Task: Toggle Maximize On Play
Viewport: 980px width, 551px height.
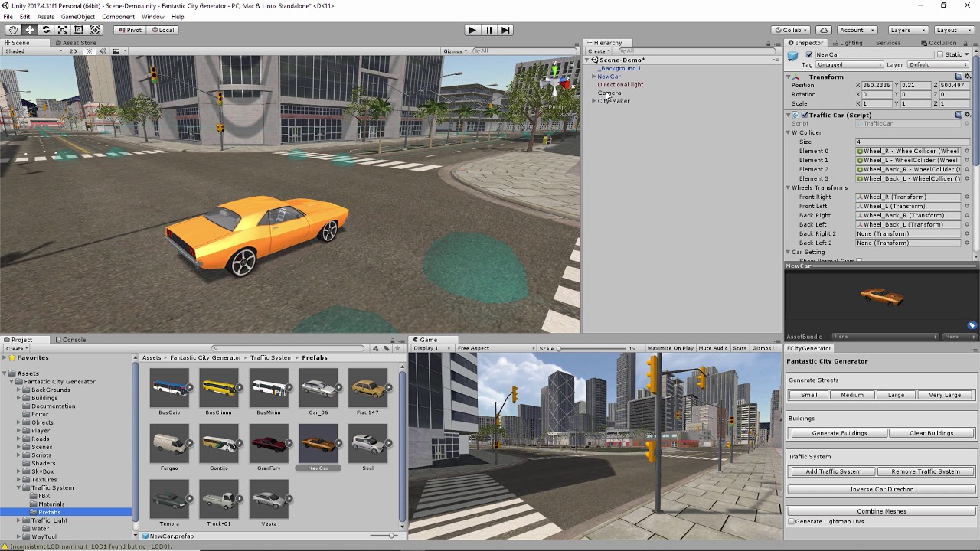Action: pos(671,348)
